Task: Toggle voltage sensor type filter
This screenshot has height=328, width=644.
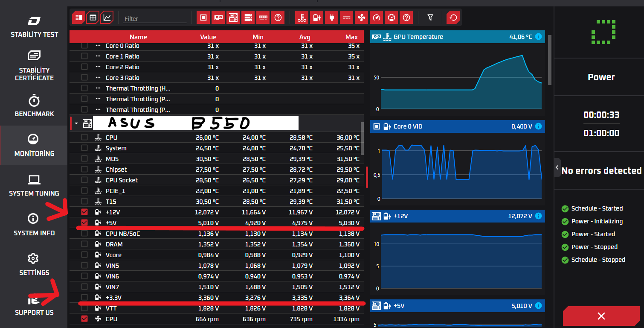Action: click(x=317, y=18)
